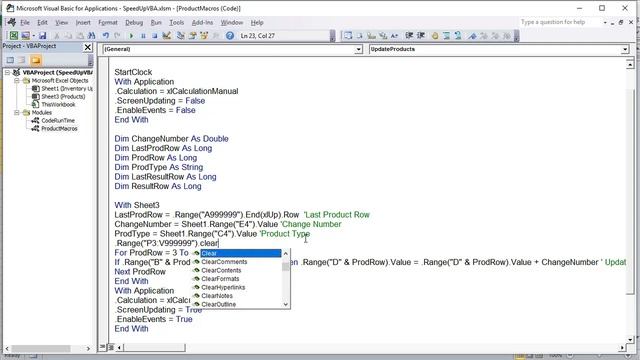640x360 pixels.
Task: Click the blue Help question mark icon
Action: coord(230,36)
